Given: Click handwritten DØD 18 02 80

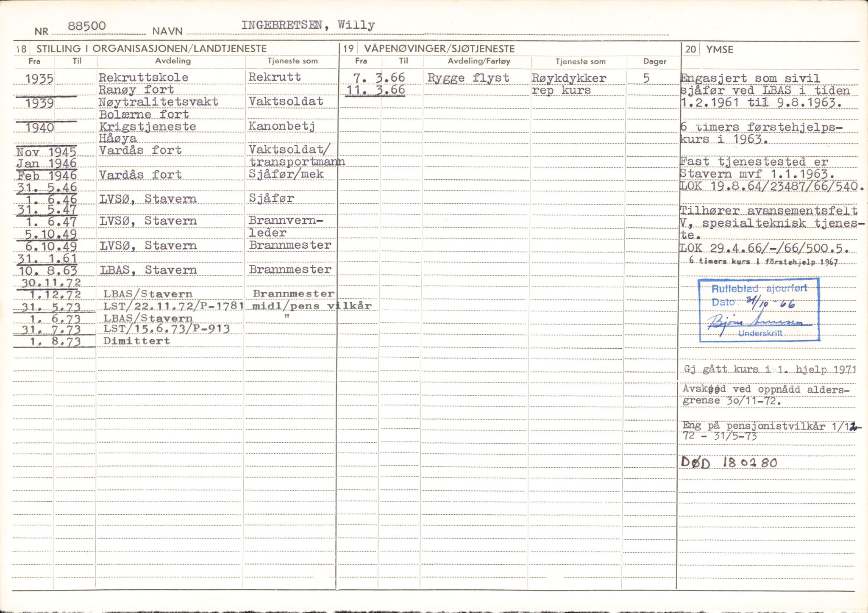Looking at the screenshot, I should tap(729, 462).
